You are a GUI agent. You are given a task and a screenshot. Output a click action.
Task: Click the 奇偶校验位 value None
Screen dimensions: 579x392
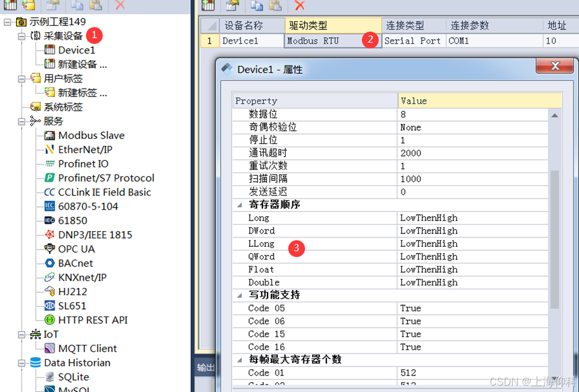473,127
